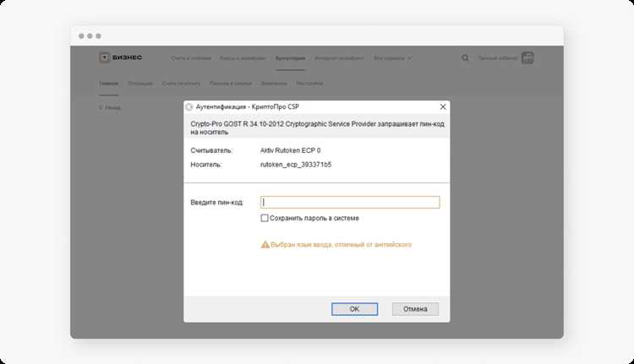
Task: Click the Считыватель label
Action: coord(211,150)
